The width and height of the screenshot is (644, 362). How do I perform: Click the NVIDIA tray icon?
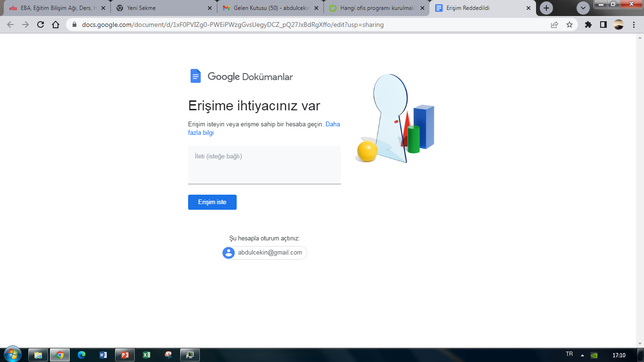pos(595,355)
